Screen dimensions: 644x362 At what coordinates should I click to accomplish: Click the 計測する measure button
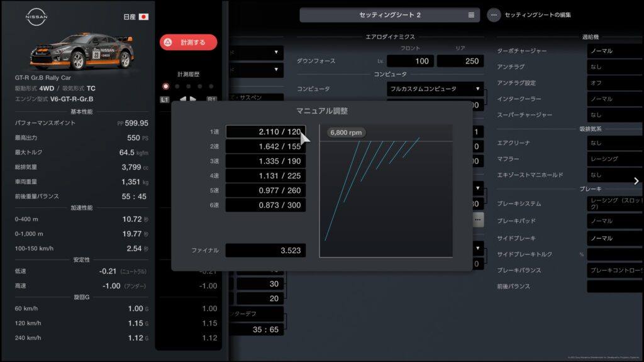[x=189, y=42]
